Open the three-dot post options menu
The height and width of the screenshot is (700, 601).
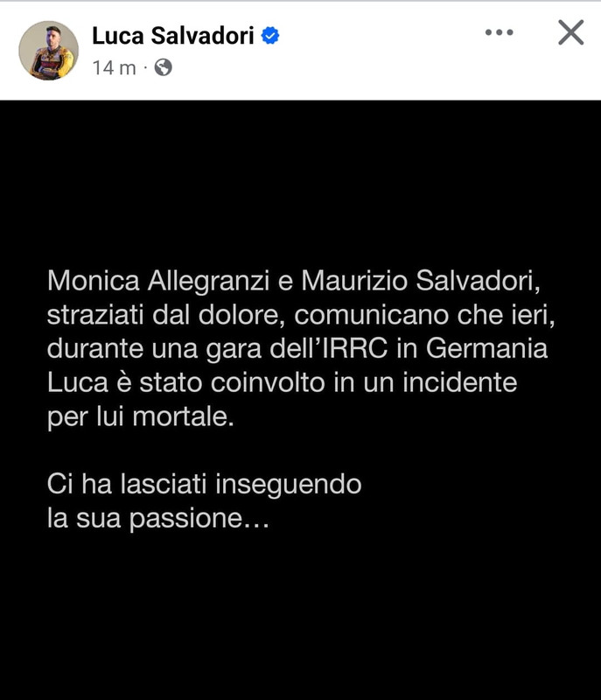click(499, 32)
